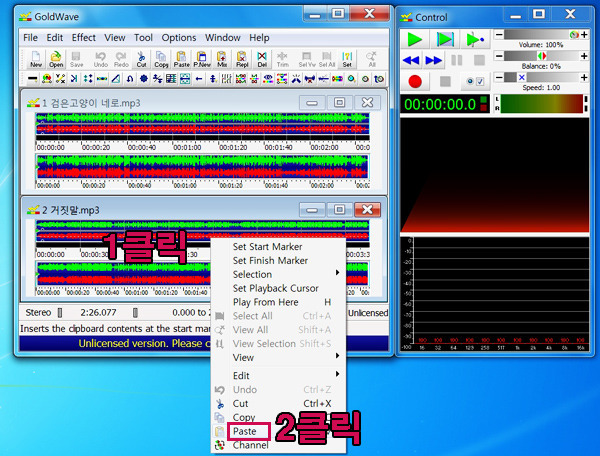Click the P.New paste new toolbar icon
The width and height of the screenshot is (600, 456).
click(202, 59)
